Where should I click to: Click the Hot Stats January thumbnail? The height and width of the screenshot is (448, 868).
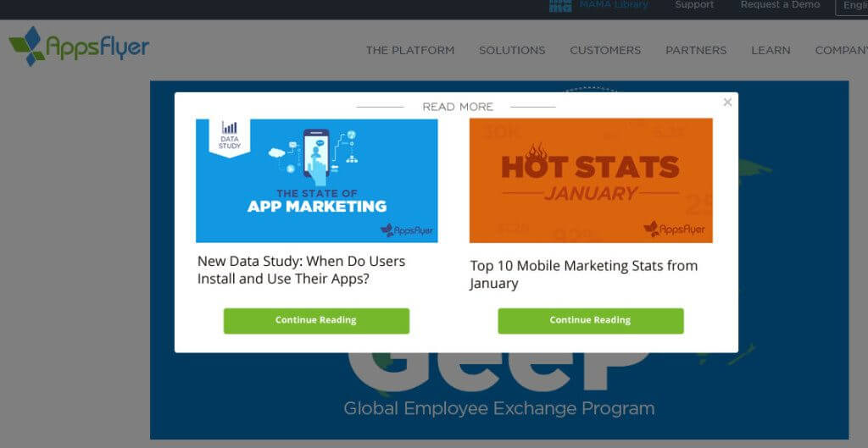point(591,180)
